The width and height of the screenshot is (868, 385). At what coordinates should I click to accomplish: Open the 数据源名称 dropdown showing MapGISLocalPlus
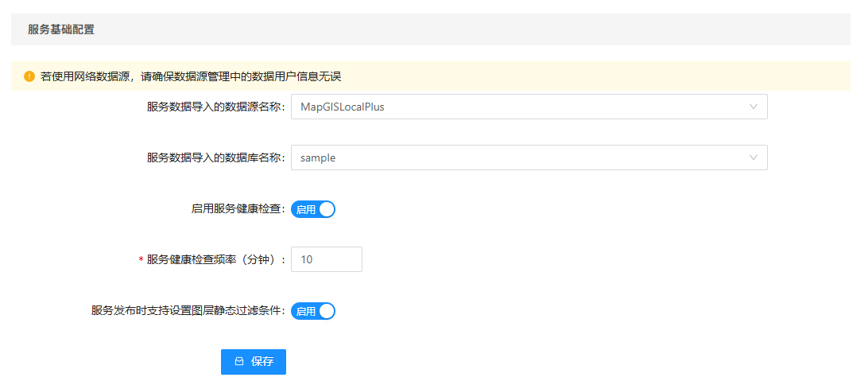coord(529,107)
